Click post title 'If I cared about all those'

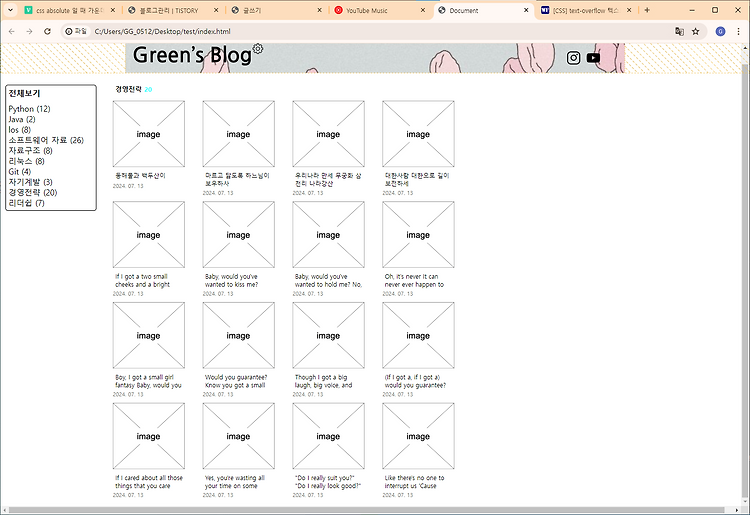[x=149, y=482]
